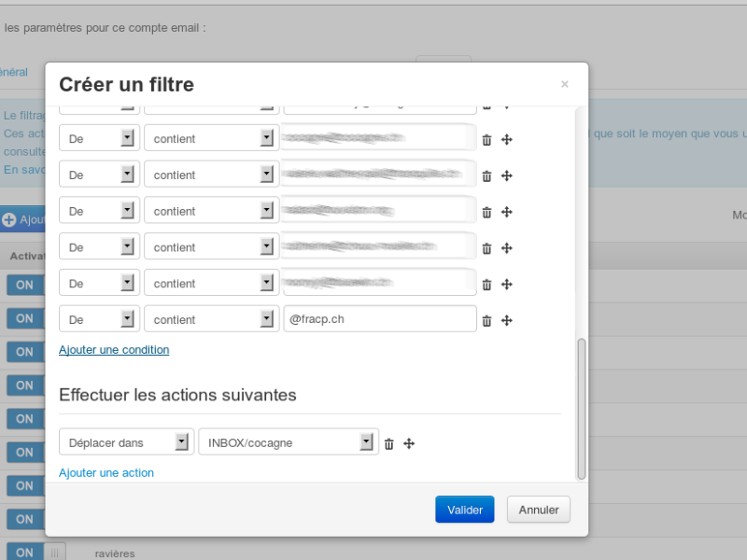Close the Créer un filtre dialog with the ×
The image size is (747, 560).
pyautogui.click(x=565, y=84)
